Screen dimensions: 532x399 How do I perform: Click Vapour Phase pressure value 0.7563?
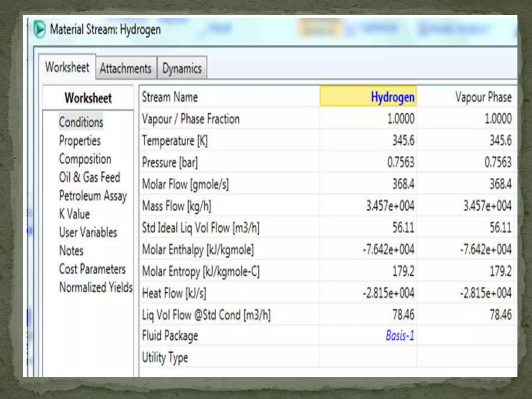(x=498, y=162)
